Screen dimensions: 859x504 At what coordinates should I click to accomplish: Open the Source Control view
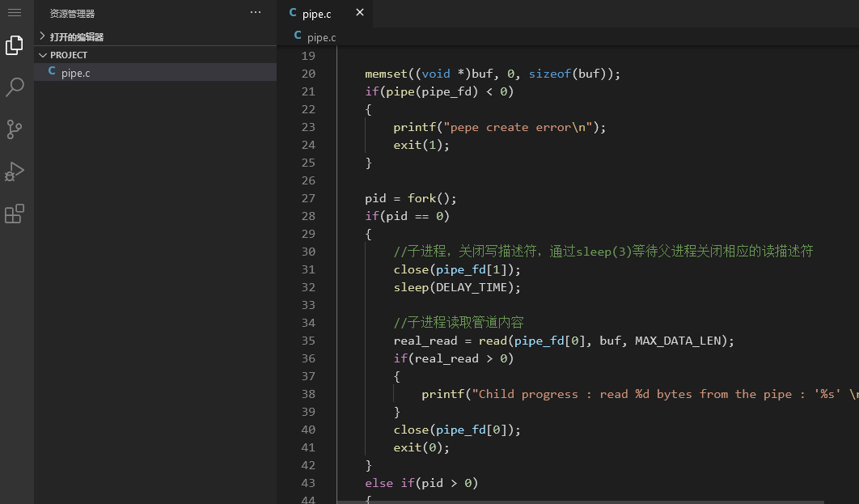(15, 129)
